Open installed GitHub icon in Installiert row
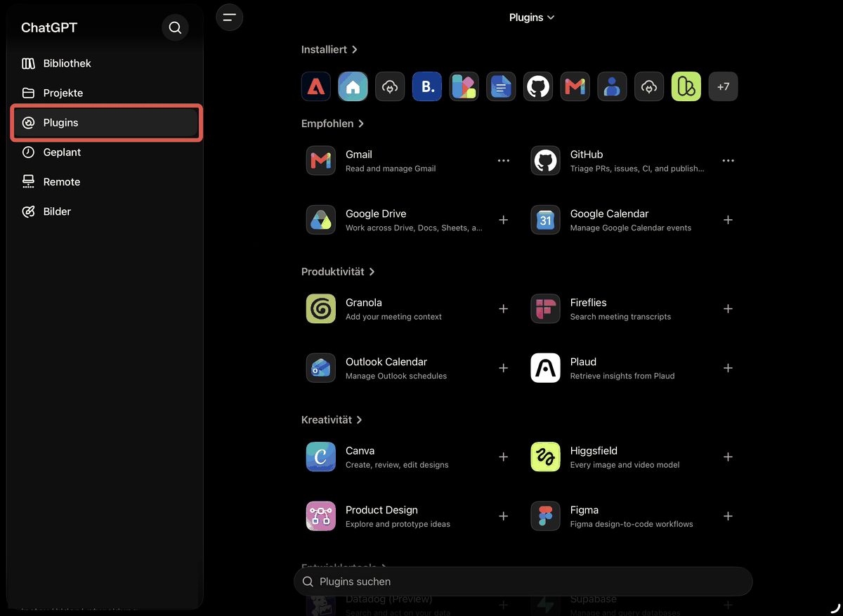The width and height of the screenshot is (843, 616). click(538, 86)
